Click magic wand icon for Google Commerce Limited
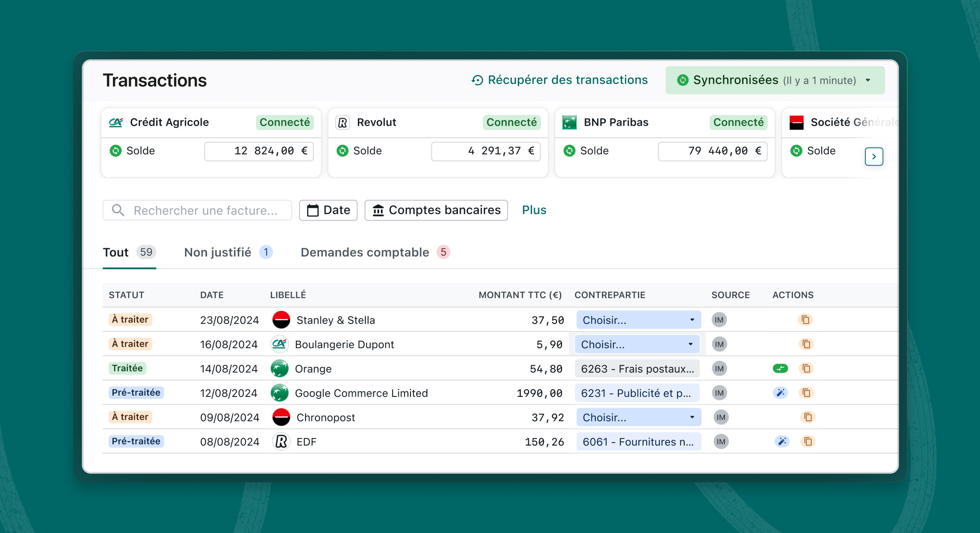 780,393
